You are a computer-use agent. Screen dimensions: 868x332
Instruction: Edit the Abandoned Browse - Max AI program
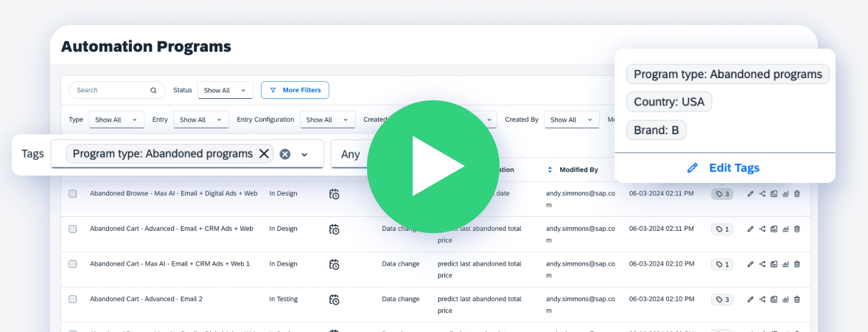pos(751,194)
